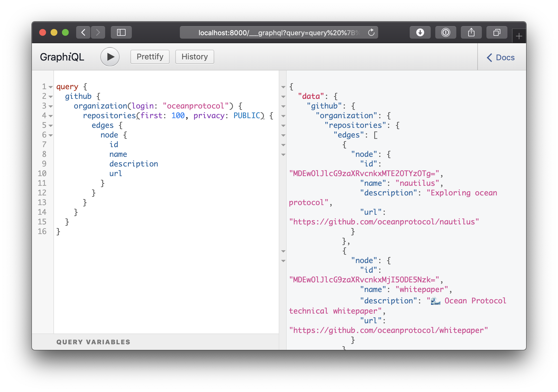This screenshot has width=558, height=392.
Task: Click the "nautilus" name value in results
Action: [x=417, y=183]
